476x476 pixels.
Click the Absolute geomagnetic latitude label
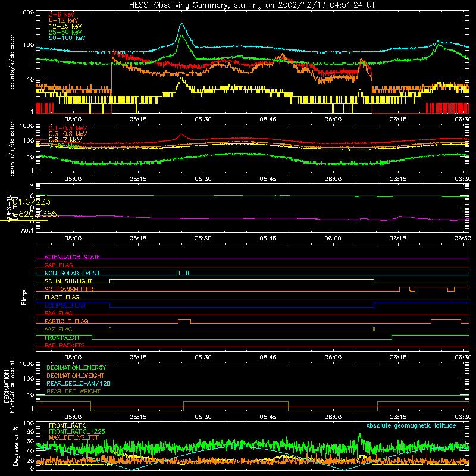point(411,425)
